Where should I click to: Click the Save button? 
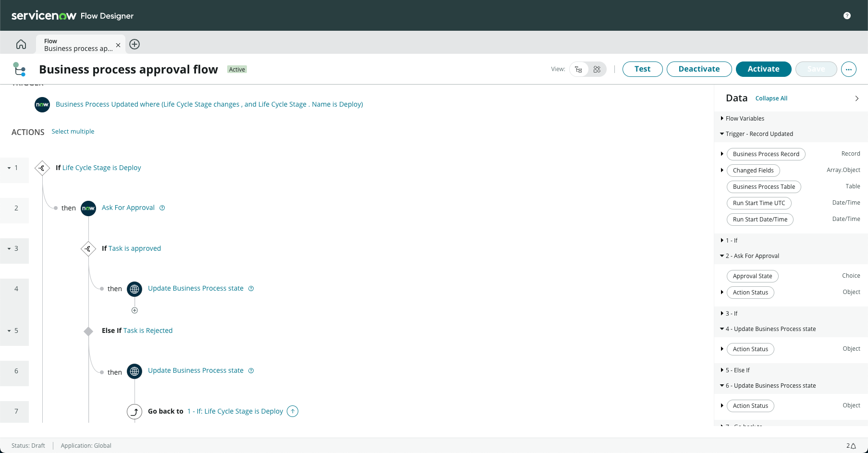[x=816, y=69]
